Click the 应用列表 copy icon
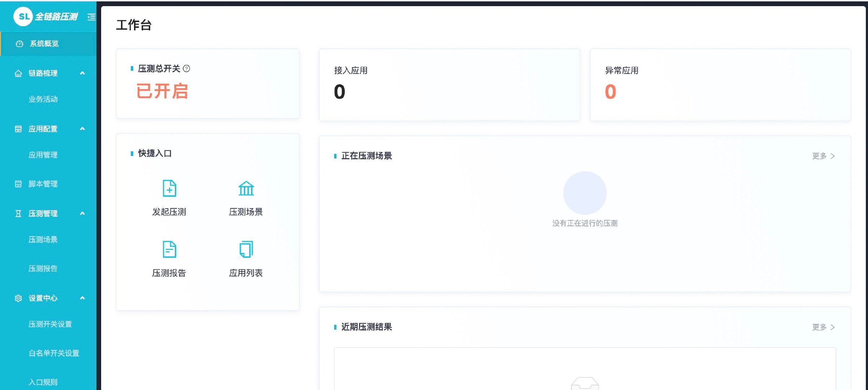The width and height of the screenshot is (868, 390). tap(246, 249)
